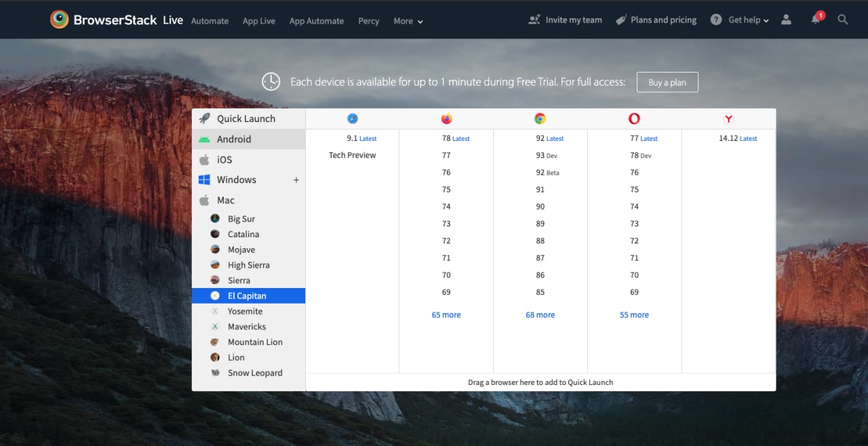Click Invite my team link

[x=565, y=20]
